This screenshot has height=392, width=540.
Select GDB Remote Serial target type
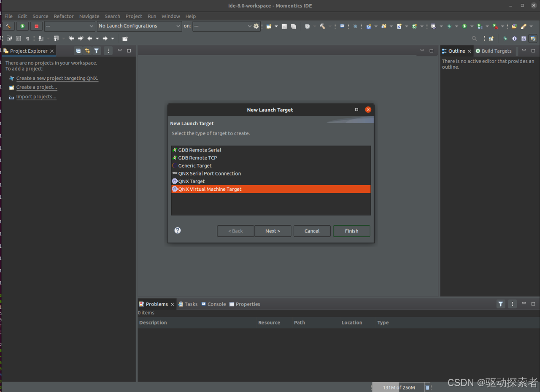pos(271,150)
